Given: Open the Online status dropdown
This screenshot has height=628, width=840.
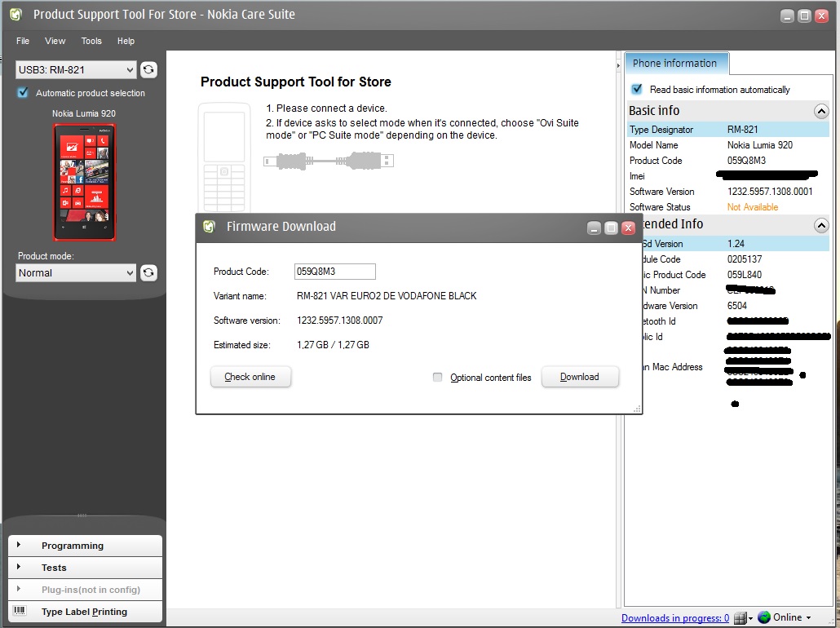Looking at the screenshot, I should (792, 617).
